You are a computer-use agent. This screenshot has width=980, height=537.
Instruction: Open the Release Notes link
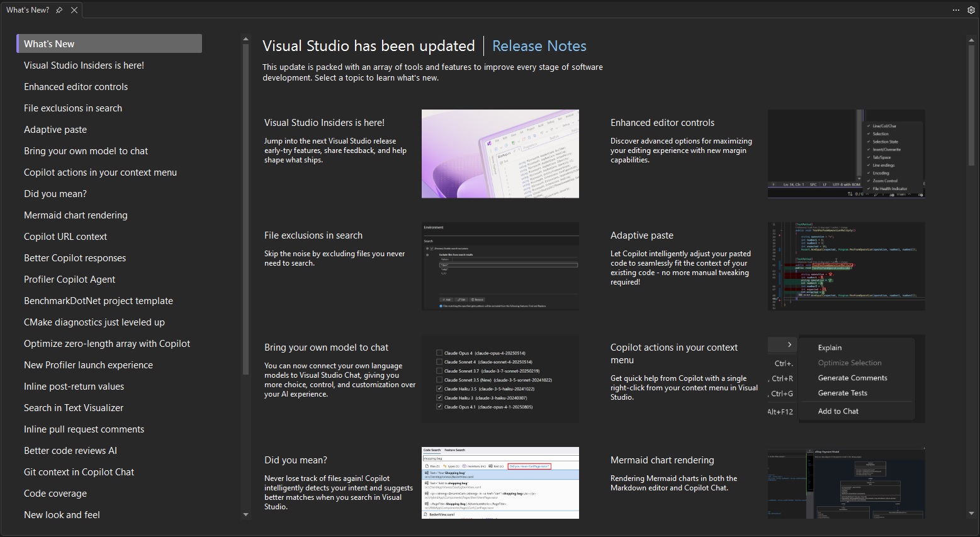tap(539, 45)
